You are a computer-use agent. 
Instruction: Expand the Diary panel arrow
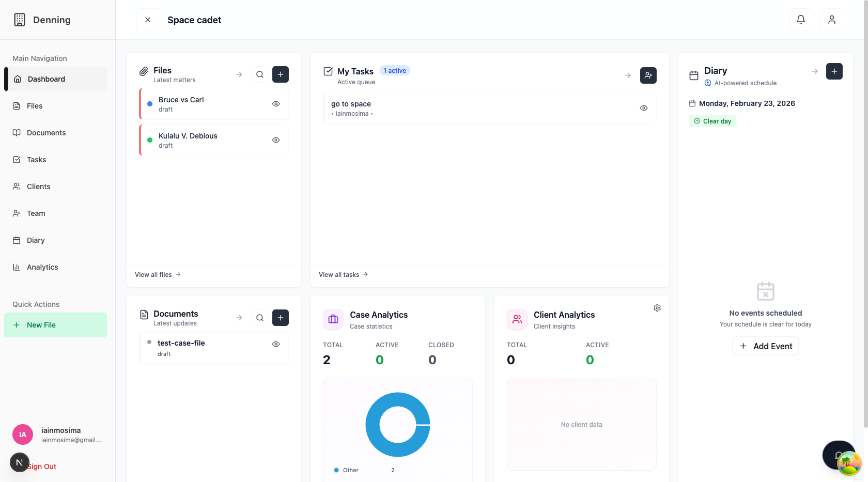tap(814, 71)
